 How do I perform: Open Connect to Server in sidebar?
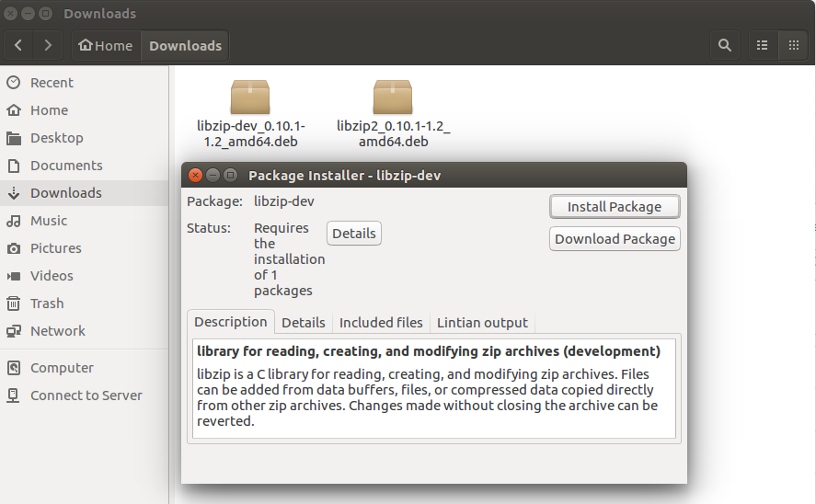point(86,395)
